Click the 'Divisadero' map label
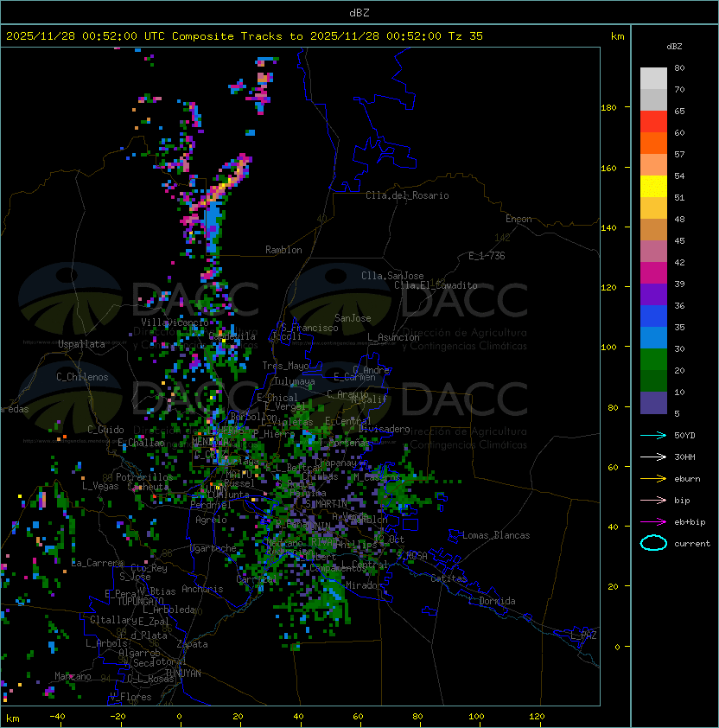The width and height of the screenshot is (719, 728). tap(384, 429)
